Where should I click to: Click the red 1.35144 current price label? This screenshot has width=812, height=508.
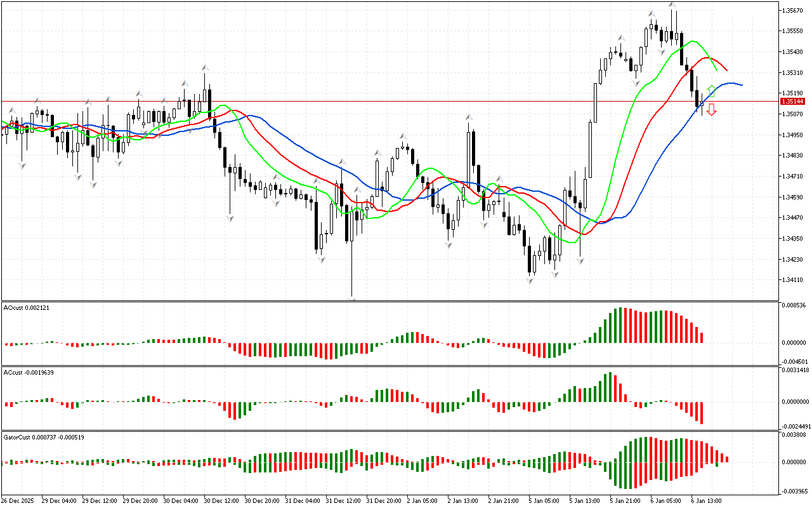click(x=792, y=102)
